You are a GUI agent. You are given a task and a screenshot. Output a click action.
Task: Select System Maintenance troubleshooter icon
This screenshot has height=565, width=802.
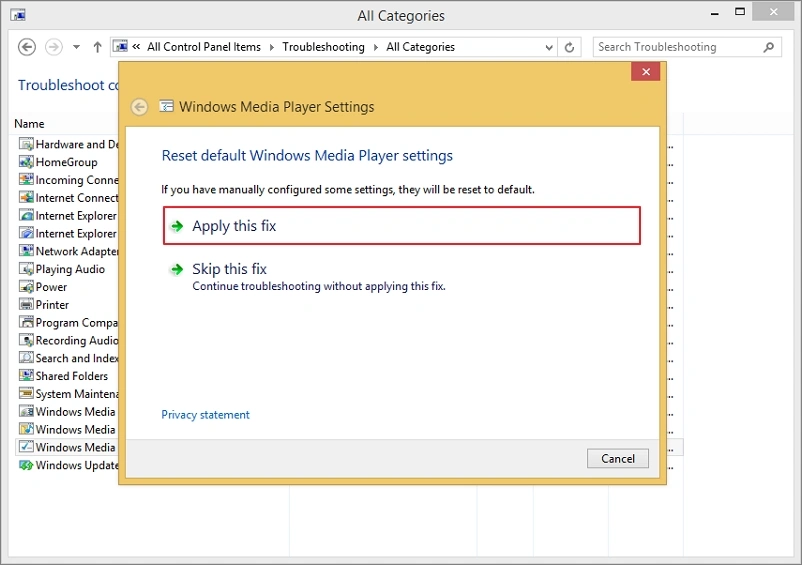click(x=26, y=394)
